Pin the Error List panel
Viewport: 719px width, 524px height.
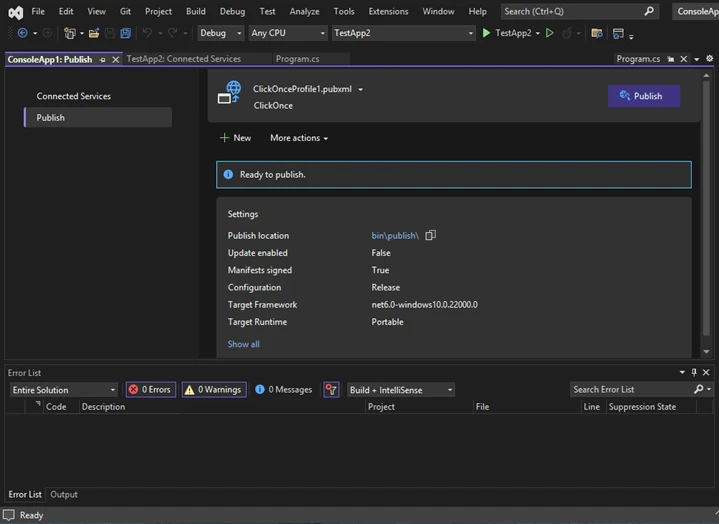point(694,372)
